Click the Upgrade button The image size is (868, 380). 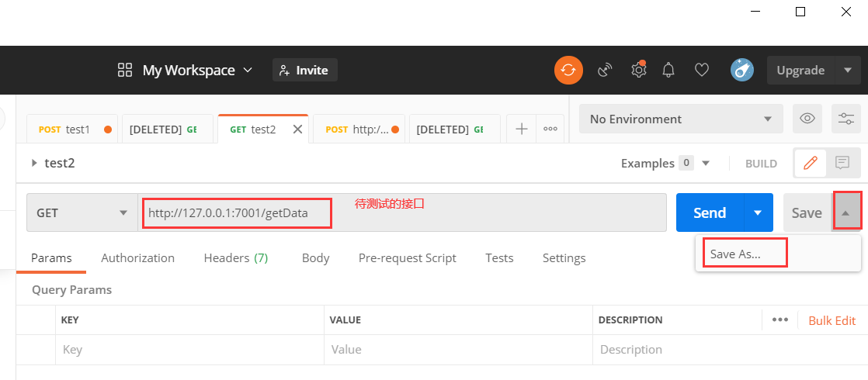click(800, 71)
